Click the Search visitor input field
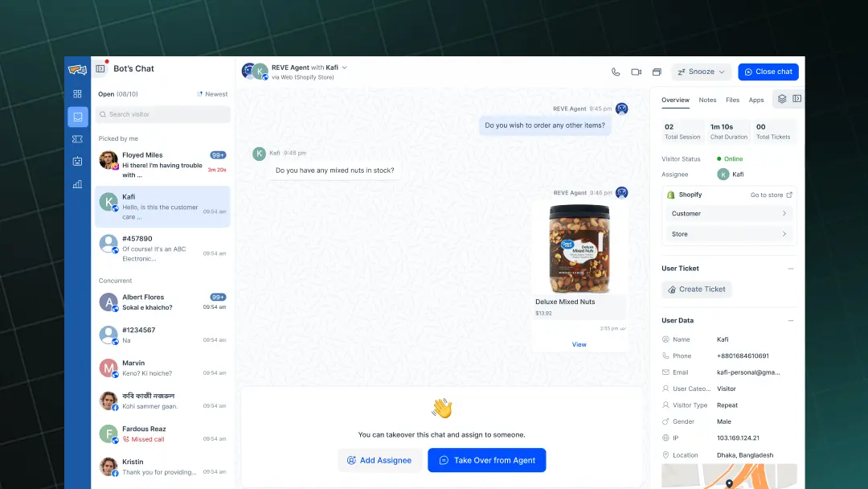The height and width of the screenshot is (489, 868). (162, 115)
